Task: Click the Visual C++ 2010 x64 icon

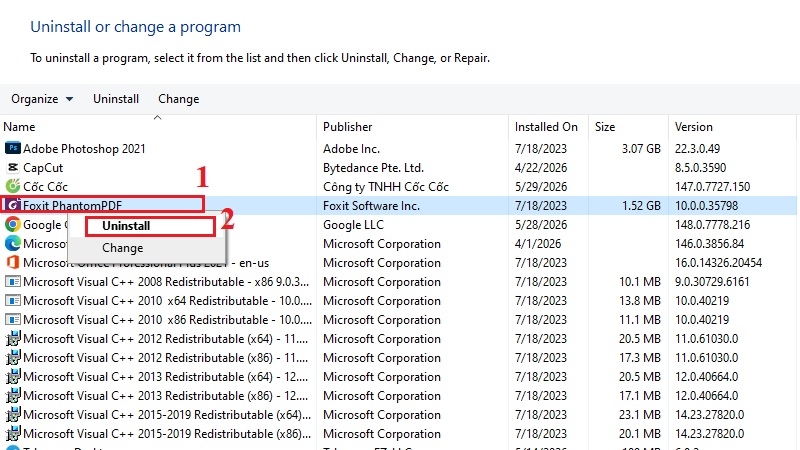Action: (x=13, y=301)
